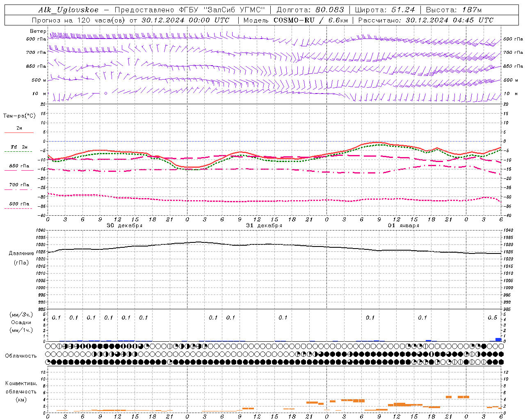The image size is (525, 420).
Task: Click the calm-wind circle in 10 м row
Action: [x=106, y=94]
